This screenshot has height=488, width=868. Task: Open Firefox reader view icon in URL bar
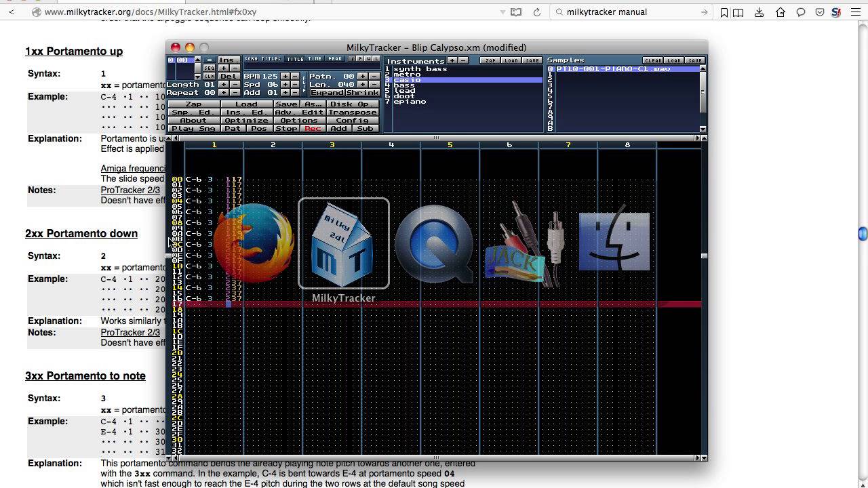click(x=516, y=12)
